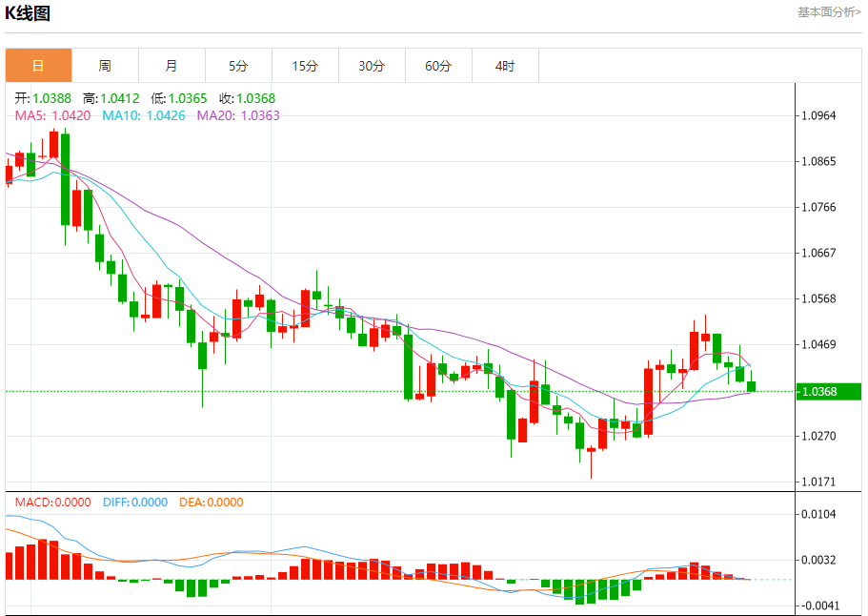The image size is (868, 616).
Task: Select the 日 daily chart tab
Action: (x=39, y=66)
